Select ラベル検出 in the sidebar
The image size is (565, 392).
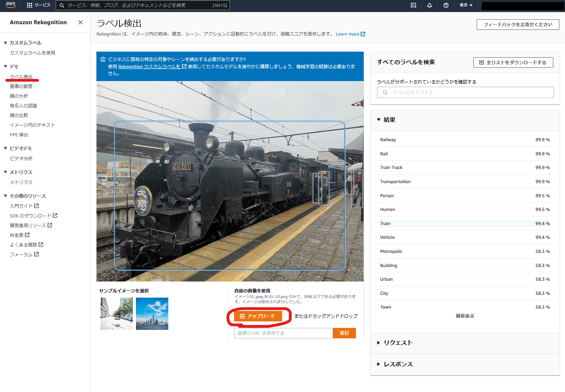[21, 77]
